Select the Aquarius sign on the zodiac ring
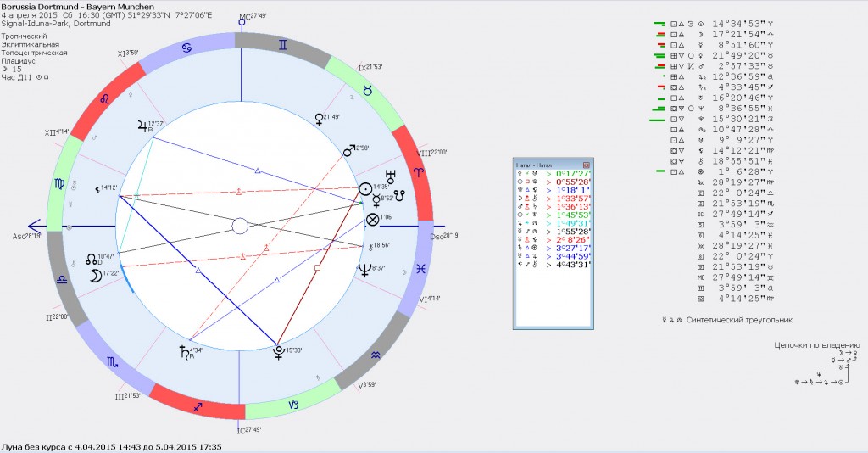 click(376, 355)
